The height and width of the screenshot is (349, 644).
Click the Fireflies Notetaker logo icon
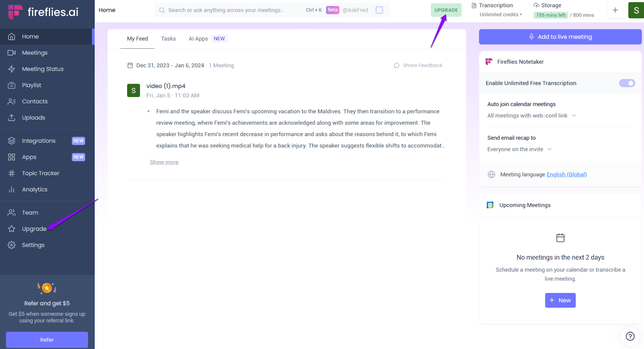point(489,62)
